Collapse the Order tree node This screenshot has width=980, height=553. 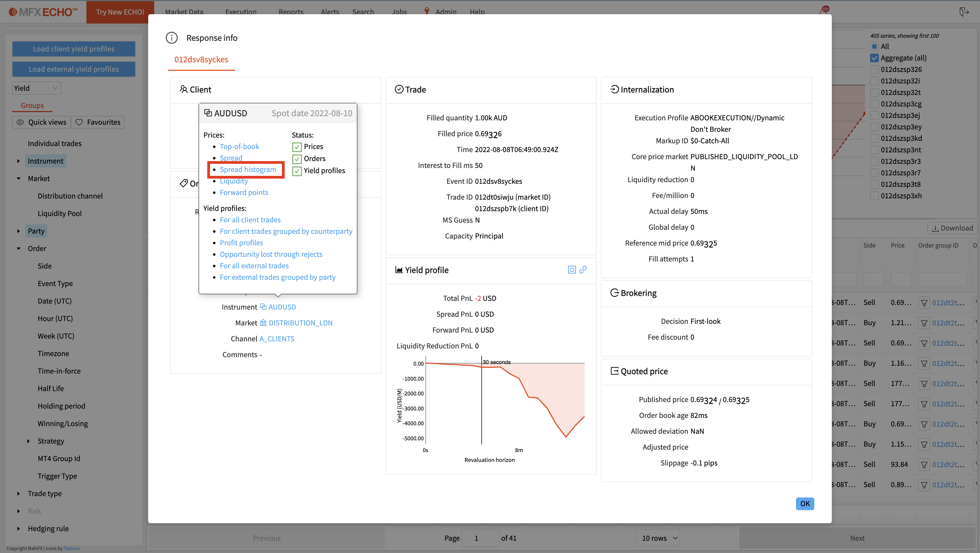[18, 249]
